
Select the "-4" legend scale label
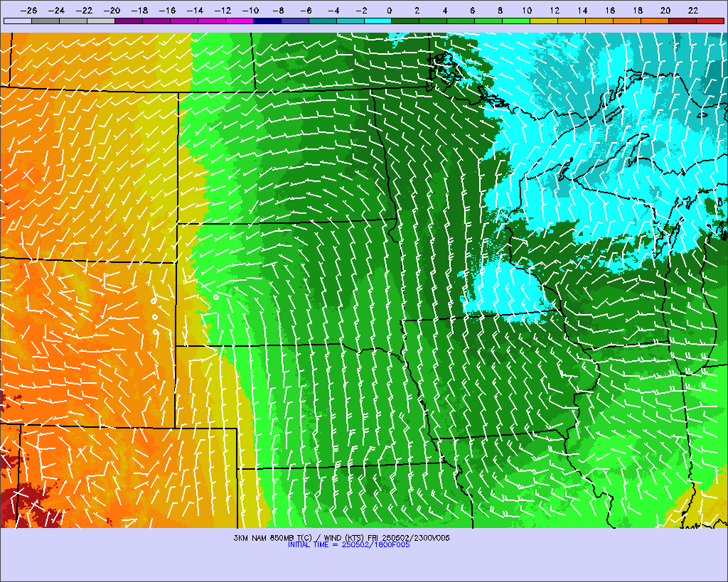point(334,10)
